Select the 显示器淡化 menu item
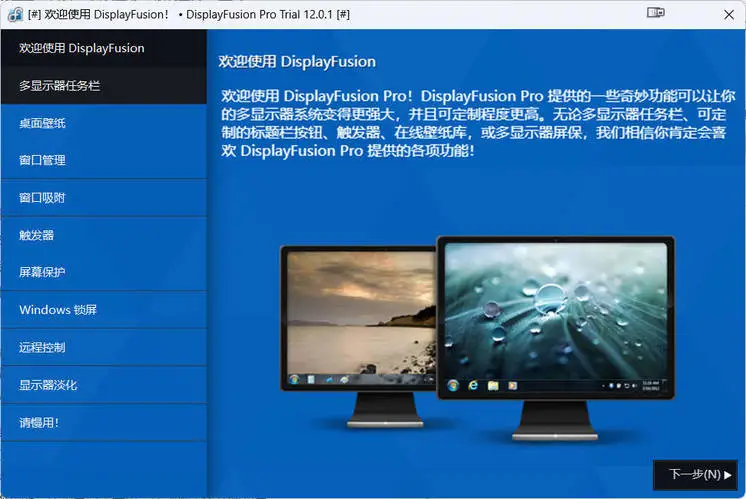 (103, 385)
